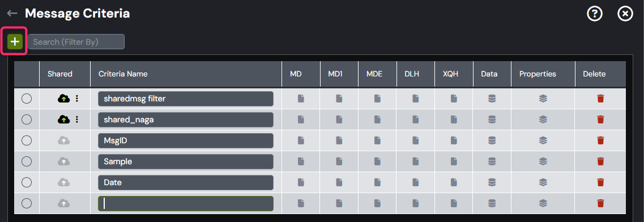644x222 pixels.
Task: Share the Date criteria via cloud upload icon
Action: [63, 182]
